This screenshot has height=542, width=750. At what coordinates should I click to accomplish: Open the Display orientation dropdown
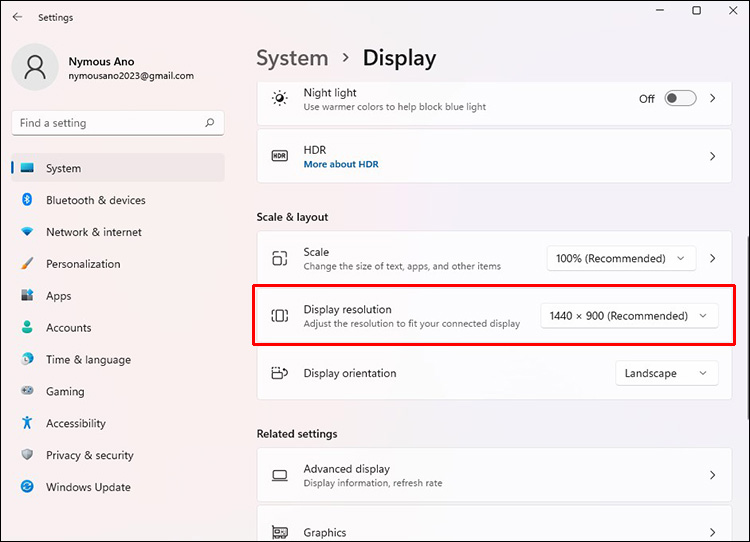click(x=666, y=373)
